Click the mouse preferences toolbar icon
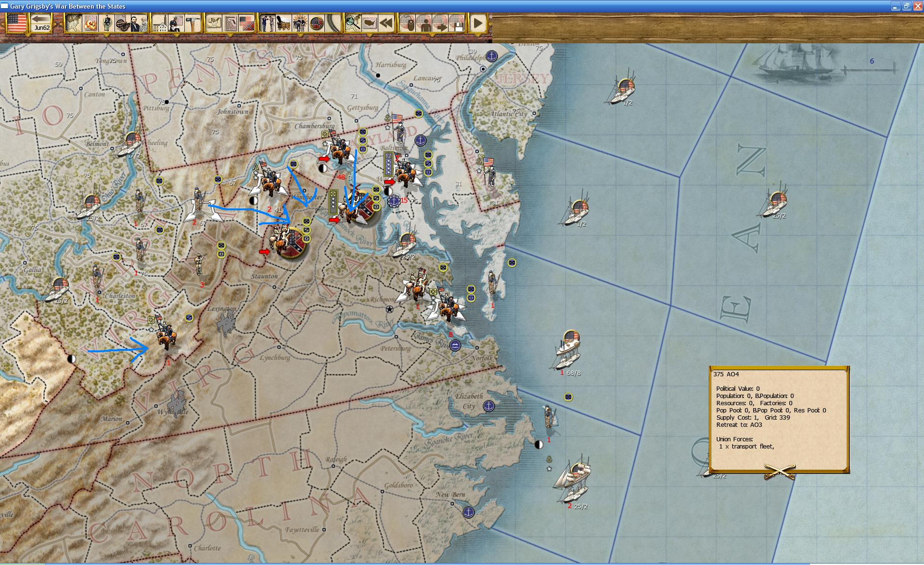Image resolution: width=924 pixels, height=565 pixels. (408, 23)
